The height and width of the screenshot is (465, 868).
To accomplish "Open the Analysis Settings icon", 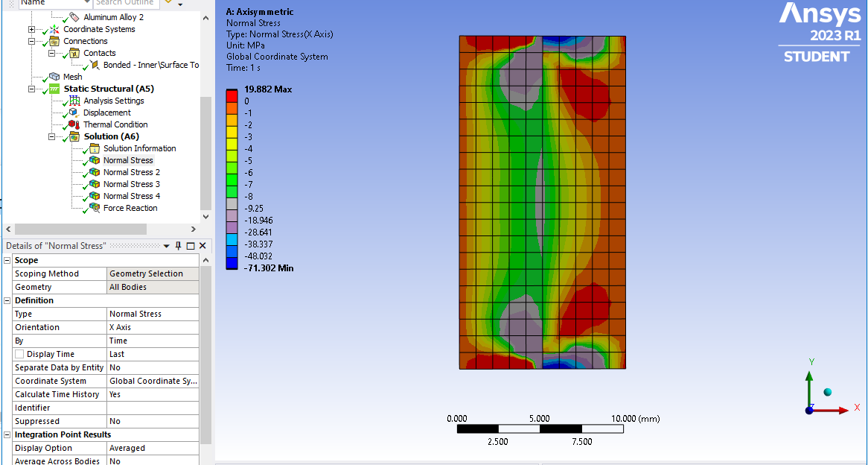I will (x=74, y=101).
